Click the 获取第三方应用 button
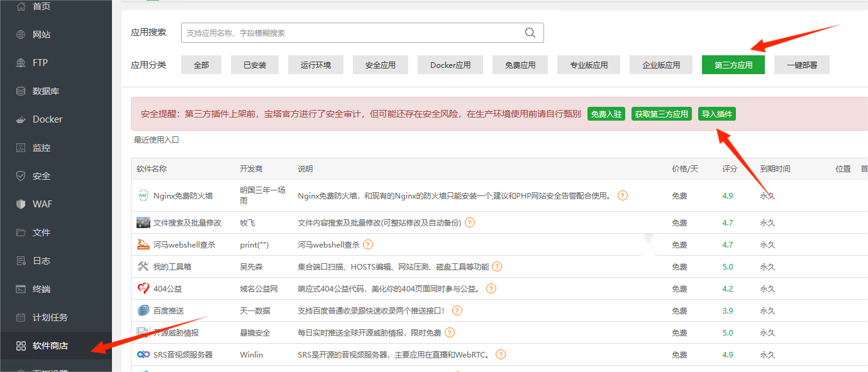Image resolution: width=868 pixels, height=372 pixels. tap(662, 114)
